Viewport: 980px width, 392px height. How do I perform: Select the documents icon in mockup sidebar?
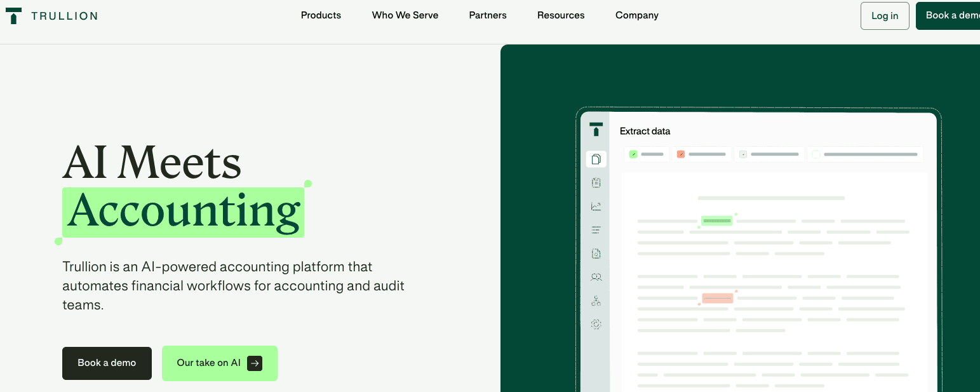596,159
